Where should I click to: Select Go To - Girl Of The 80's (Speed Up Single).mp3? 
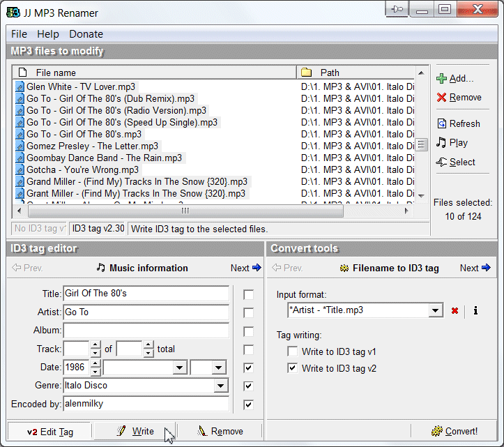pyautogui.click(x=122, y=123)
